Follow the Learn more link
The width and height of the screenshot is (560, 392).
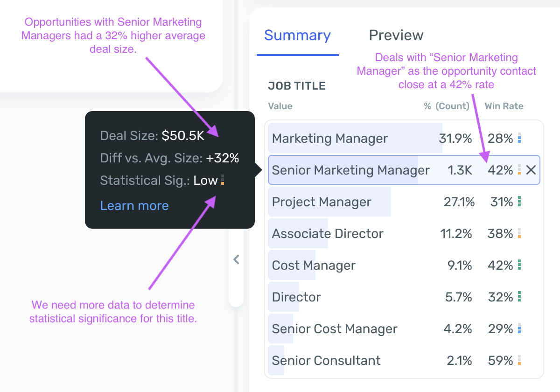(134, 206)
